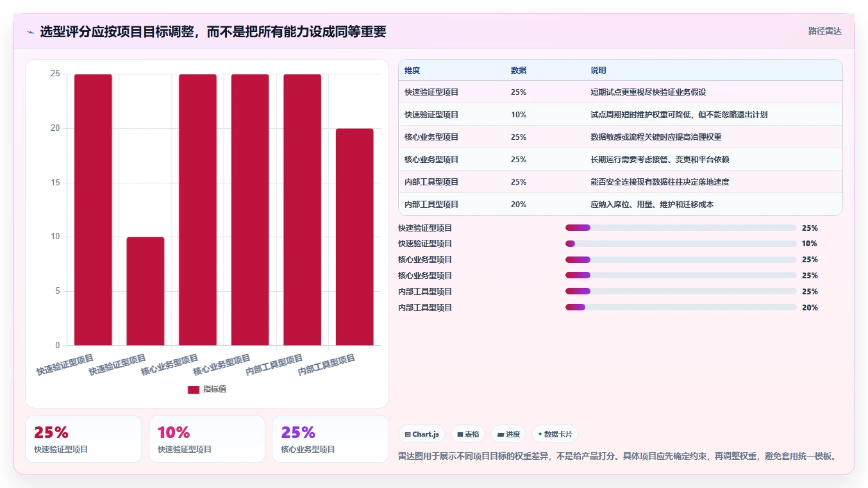Click the 10% progress bar for 快速验证型项目
Image resolution: width=868 pixels, height=488 pixels.
[x=681, y=244]
